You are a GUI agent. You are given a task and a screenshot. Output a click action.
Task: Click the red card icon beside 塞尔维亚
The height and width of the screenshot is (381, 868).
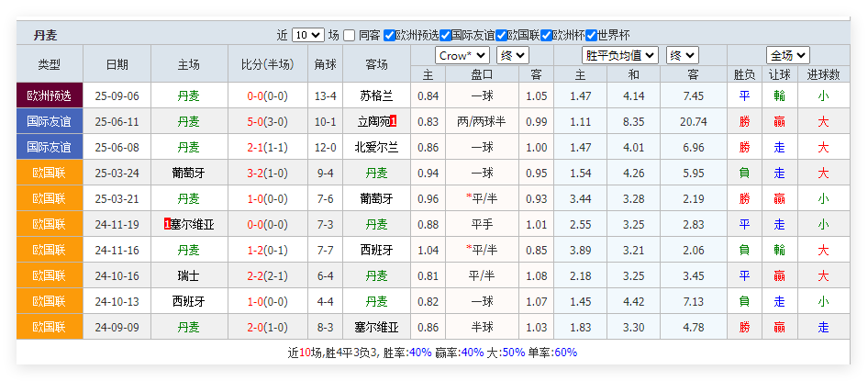[166, 224]
